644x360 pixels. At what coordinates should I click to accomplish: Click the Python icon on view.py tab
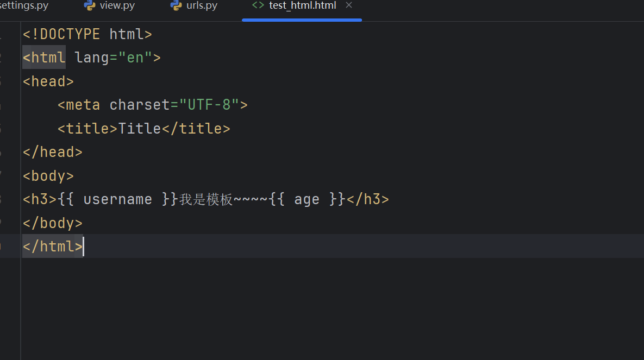[90, 6]
